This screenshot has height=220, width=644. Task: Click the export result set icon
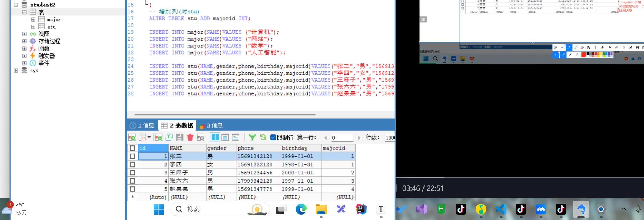click(132, 137)
